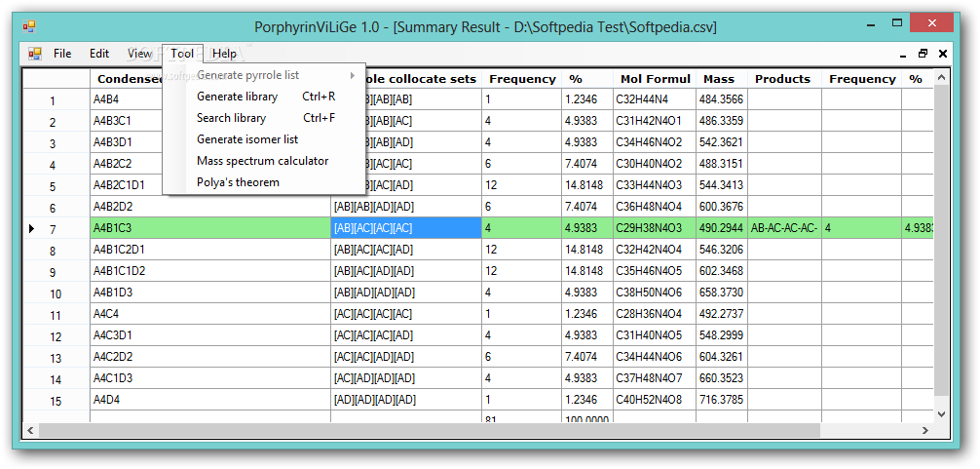Click the vertical scrollbar thumb
The height and width of the screenshot is (469, 980).
point(942,239)
